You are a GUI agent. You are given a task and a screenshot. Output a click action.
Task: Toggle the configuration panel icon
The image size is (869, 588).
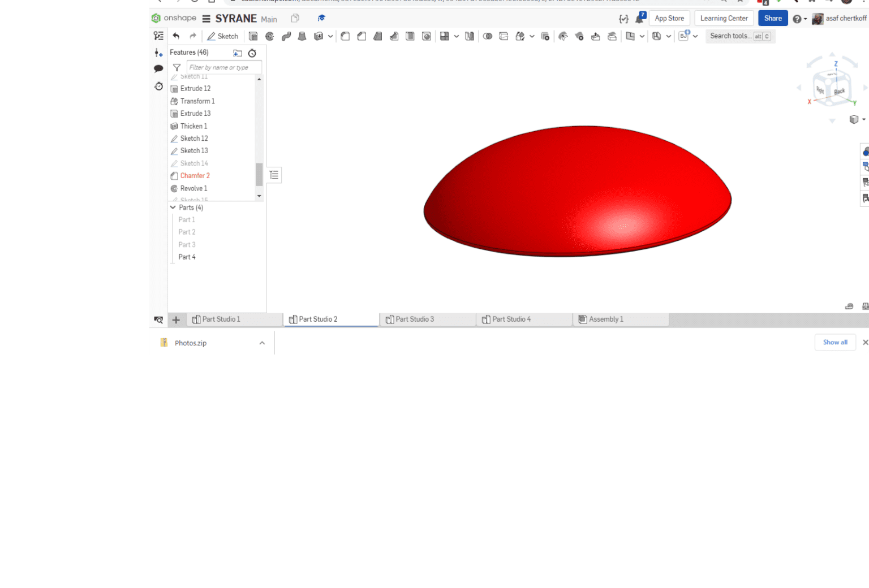(158, 53)
